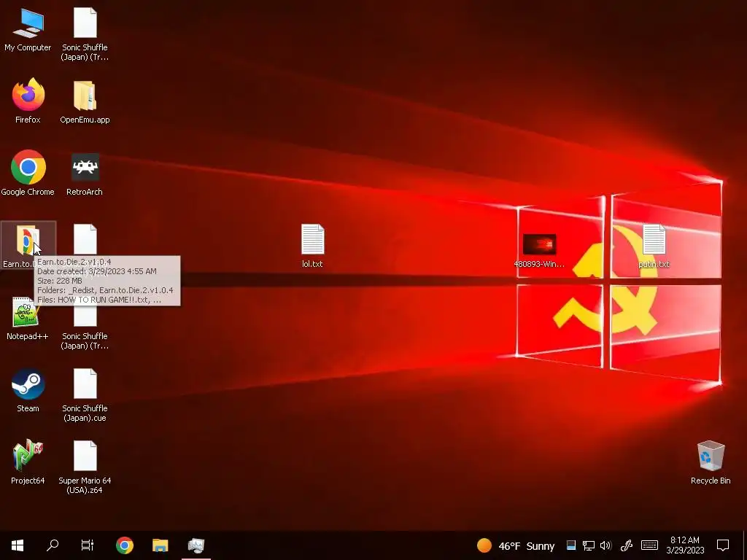
Task: Open the notification action center
Action: tap(723, 545)
